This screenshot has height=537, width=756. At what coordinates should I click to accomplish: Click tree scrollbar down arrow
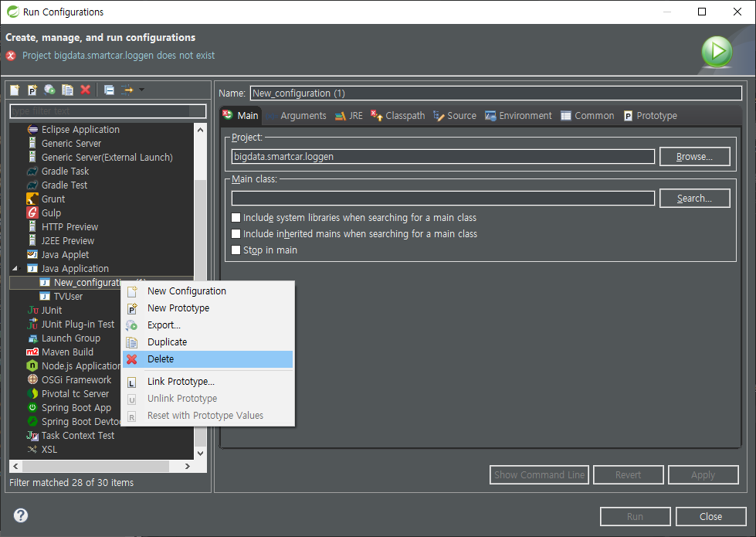(x=201, y=453)
